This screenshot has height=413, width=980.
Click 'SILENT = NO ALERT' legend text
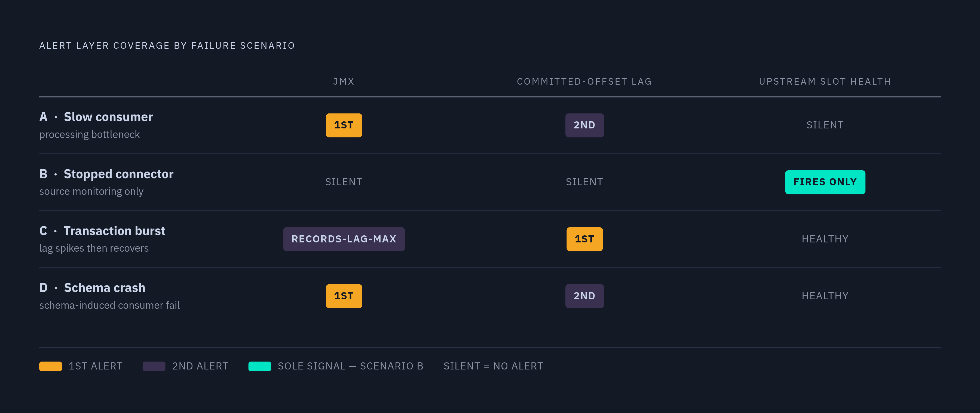[x=494, y=366]
